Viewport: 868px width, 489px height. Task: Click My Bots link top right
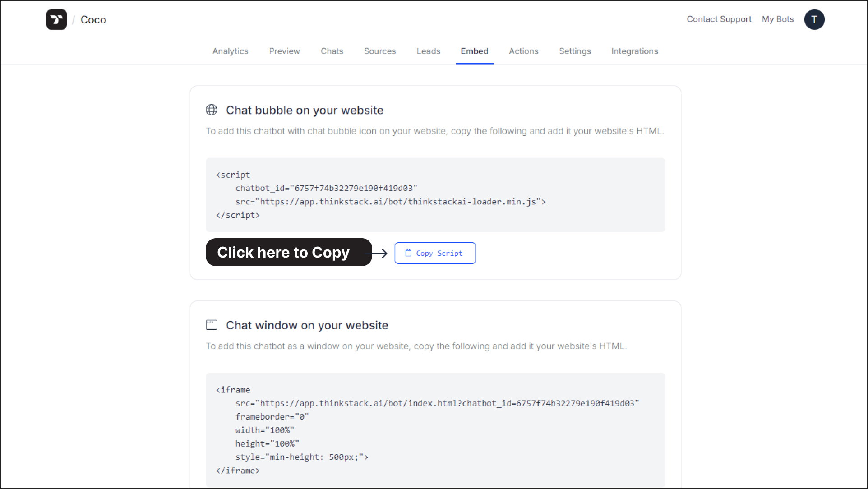coord(777,19)
